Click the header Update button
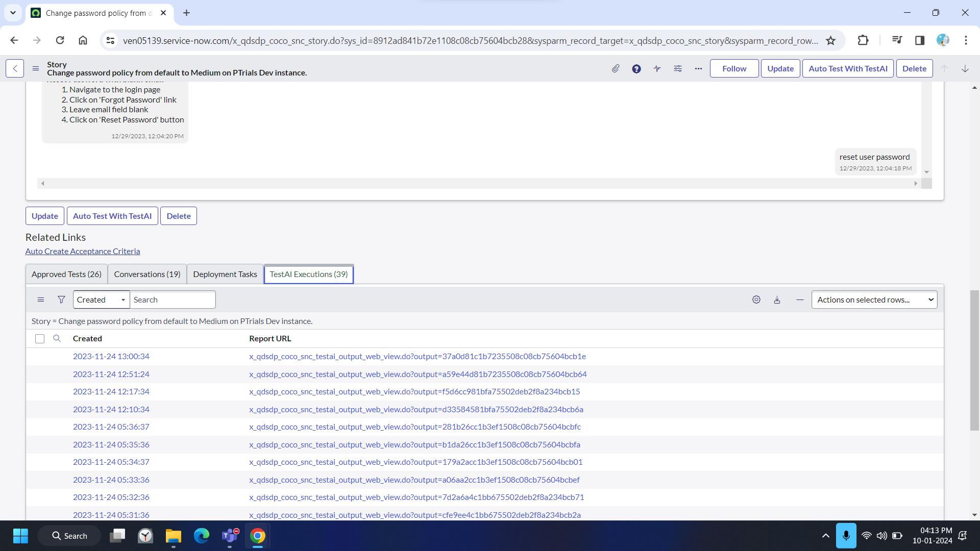 click(x=780, y=68)
